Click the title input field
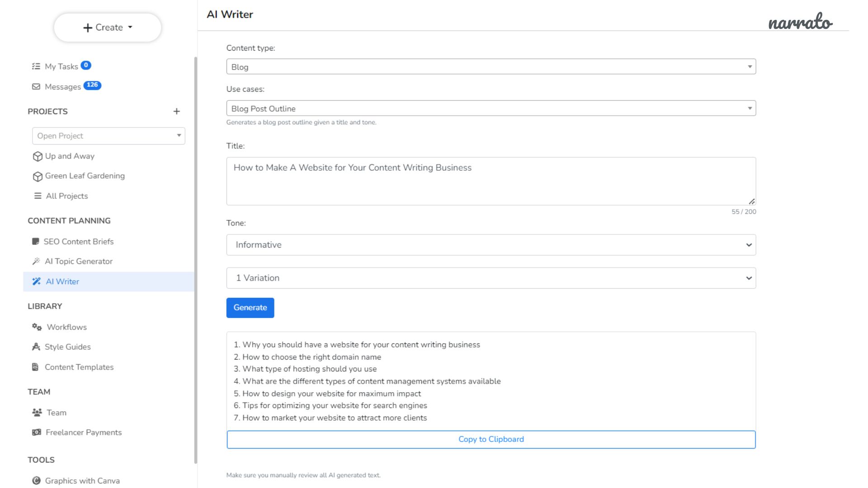This screenshot has width=868, height=488. click(x=491, y=180)
